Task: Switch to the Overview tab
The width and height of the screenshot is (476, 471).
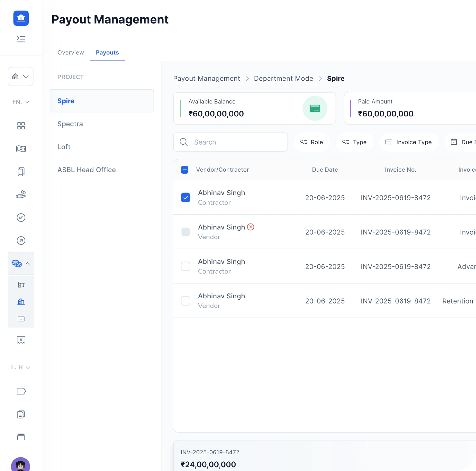Action: tap(71, 53)
